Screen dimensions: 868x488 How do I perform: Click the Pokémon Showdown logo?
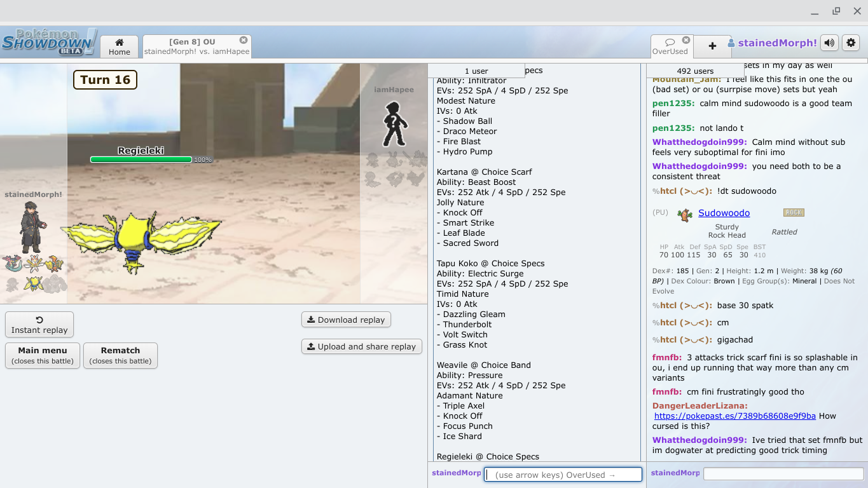point(50,42)
